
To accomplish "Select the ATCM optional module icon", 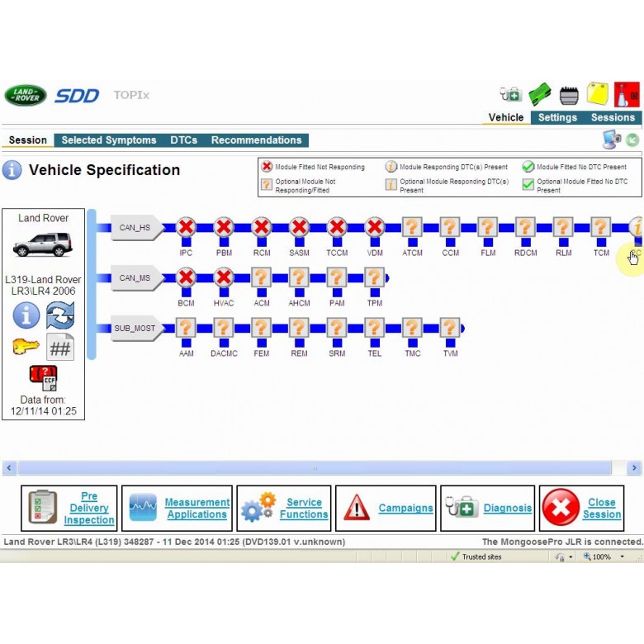I will pyautogui.click(x=412, y=227).
